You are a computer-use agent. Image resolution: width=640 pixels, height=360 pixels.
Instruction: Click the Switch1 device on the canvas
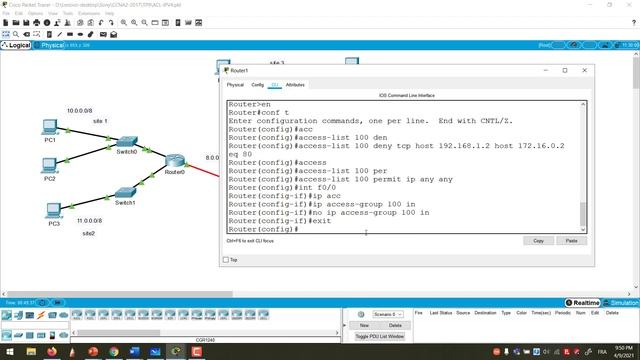click(x=125, y=193)
